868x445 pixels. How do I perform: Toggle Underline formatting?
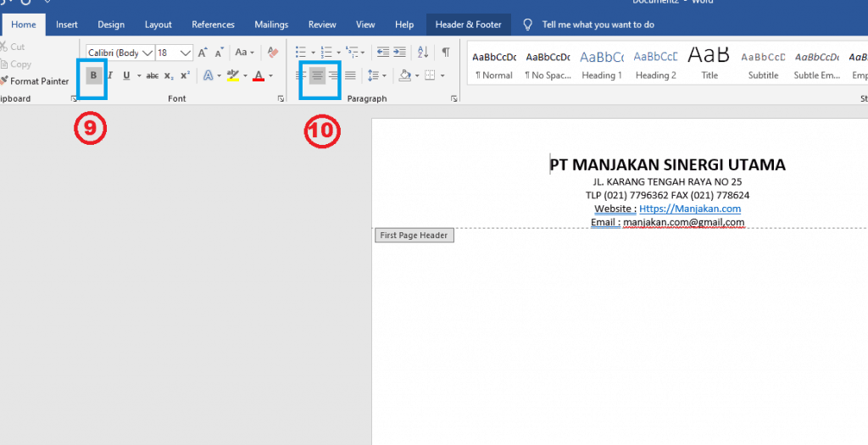click(126, 75)
